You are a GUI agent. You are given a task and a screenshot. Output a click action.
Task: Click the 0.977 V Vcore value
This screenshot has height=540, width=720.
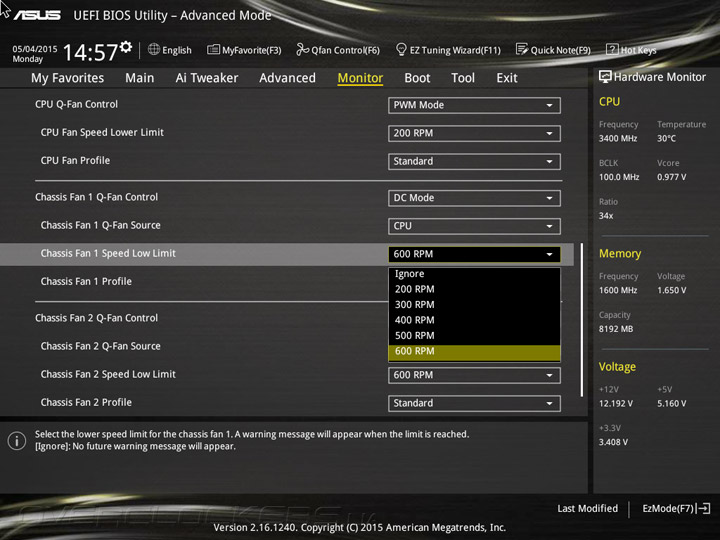tap(671, 177)
